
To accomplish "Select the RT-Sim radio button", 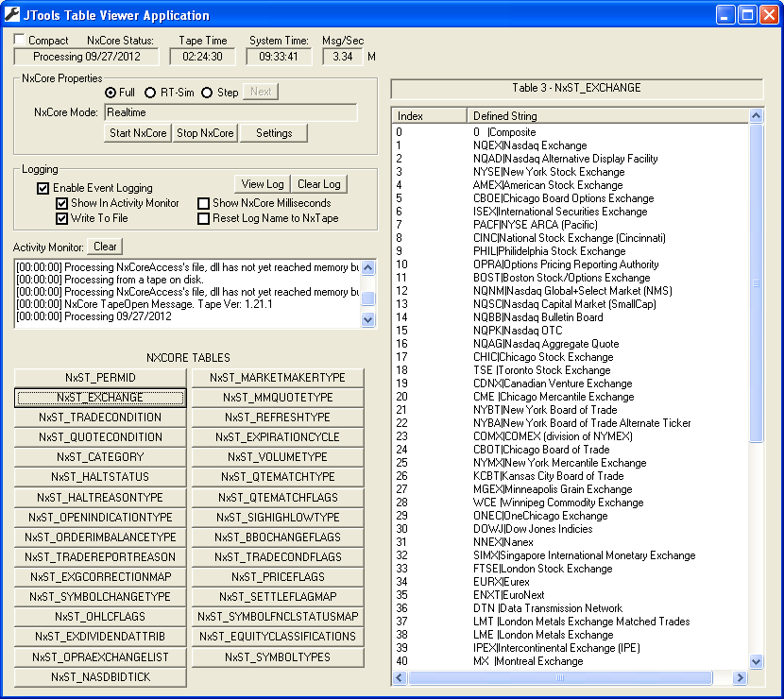I will [x=150, y=93].
